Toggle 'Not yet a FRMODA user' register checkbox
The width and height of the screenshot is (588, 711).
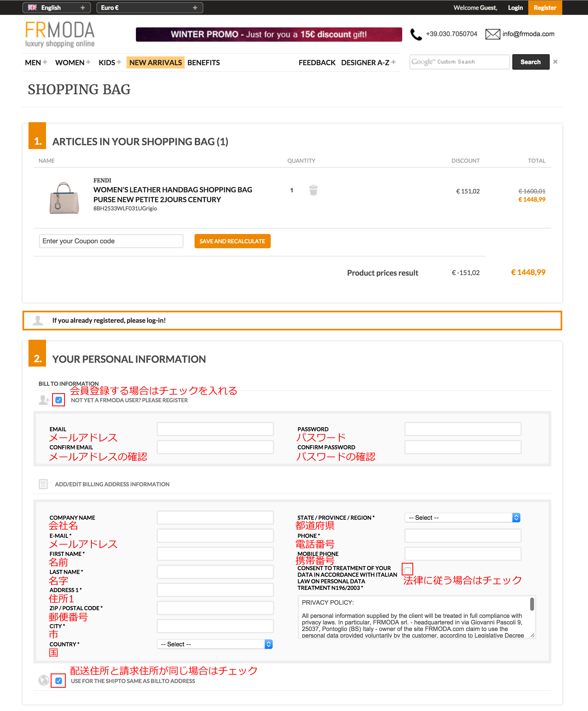[x=59, y=400]
